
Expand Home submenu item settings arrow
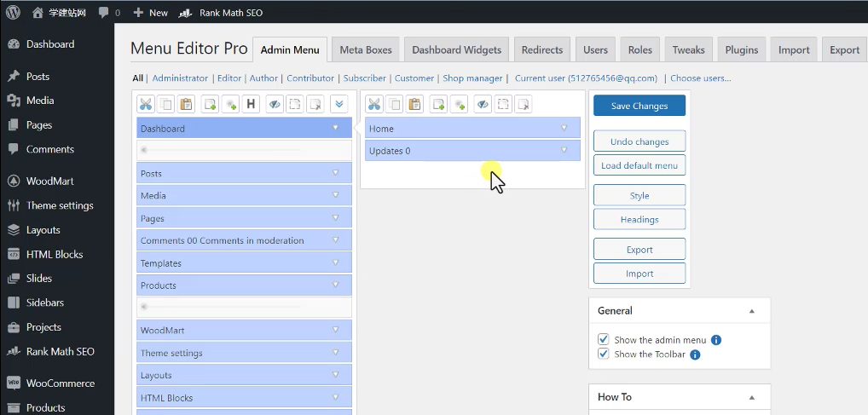[x=564, y=128]
